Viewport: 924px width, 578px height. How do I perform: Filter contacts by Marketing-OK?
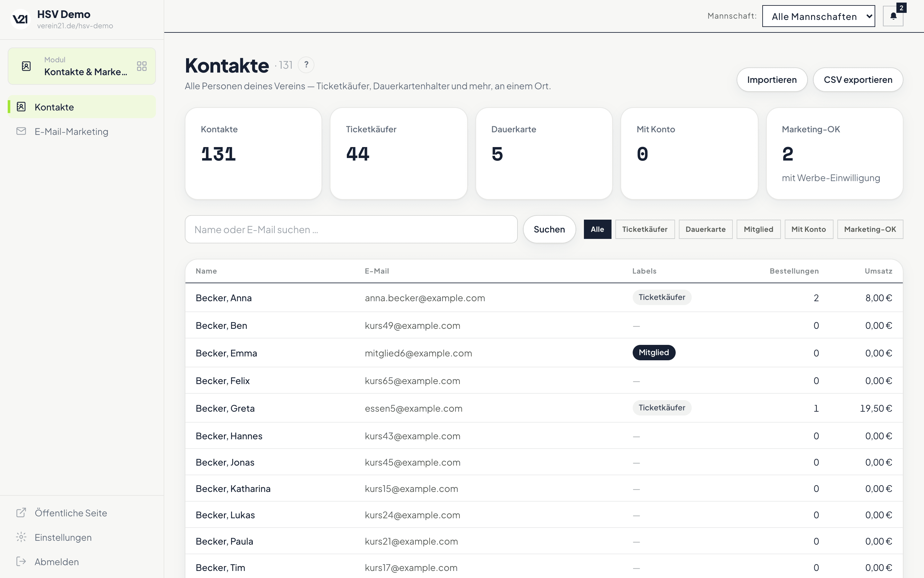[x=870, y=229]
